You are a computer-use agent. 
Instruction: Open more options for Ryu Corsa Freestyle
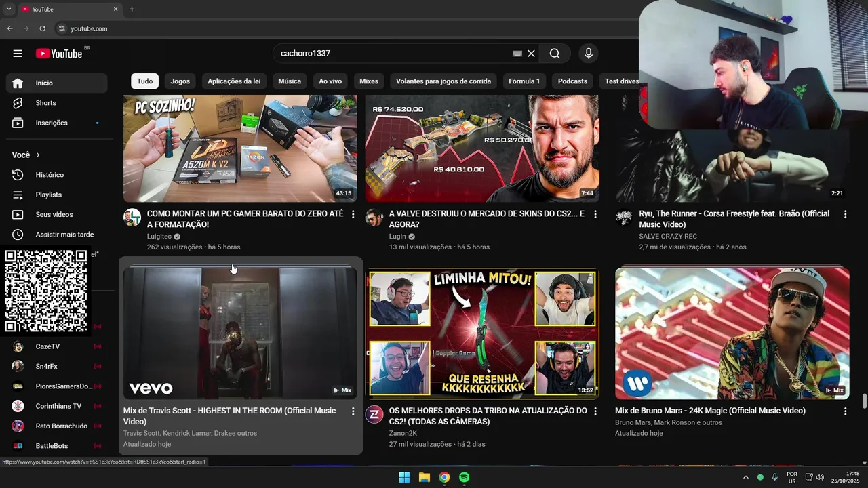(x=845, y=214)
